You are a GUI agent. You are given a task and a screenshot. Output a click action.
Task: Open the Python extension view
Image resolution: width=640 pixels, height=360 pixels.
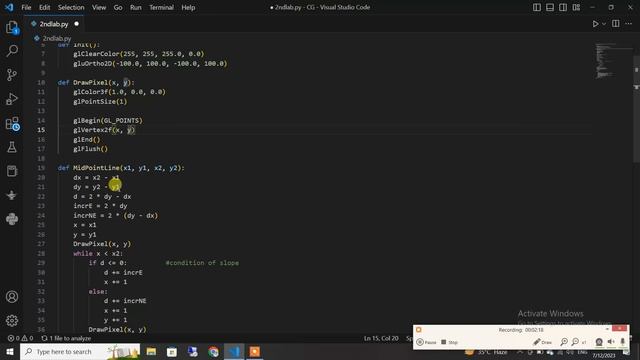[12, 219]
